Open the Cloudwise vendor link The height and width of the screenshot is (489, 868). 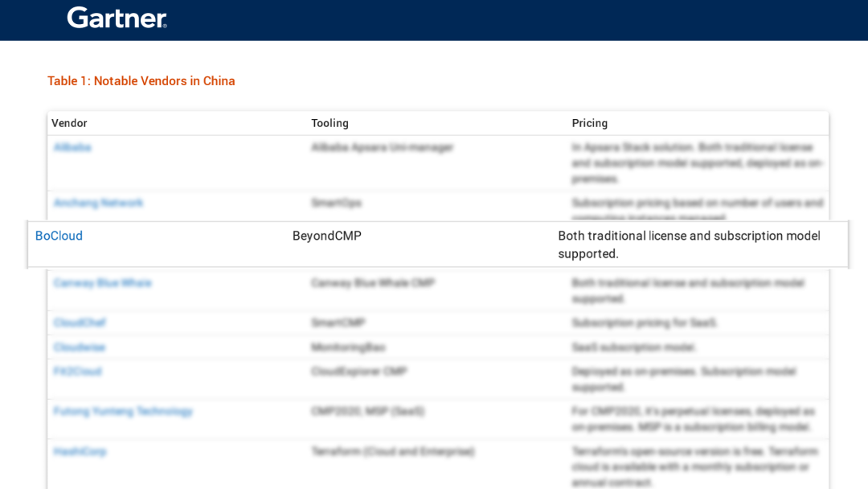pyautogui.click(x=79, y=347)
